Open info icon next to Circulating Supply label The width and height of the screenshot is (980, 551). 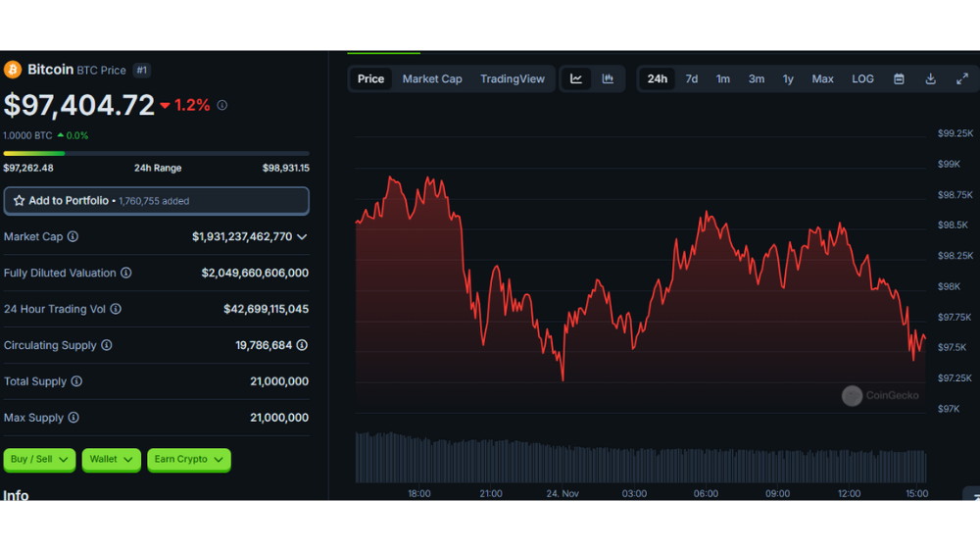click(x=107, y=345)
